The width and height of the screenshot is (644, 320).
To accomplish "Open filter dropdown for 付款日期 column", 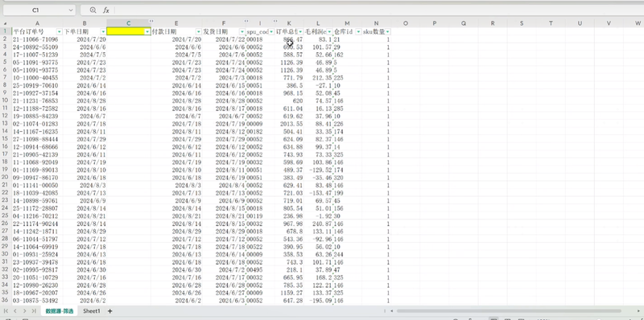I will pyautogui.click(x=199, y=31).
